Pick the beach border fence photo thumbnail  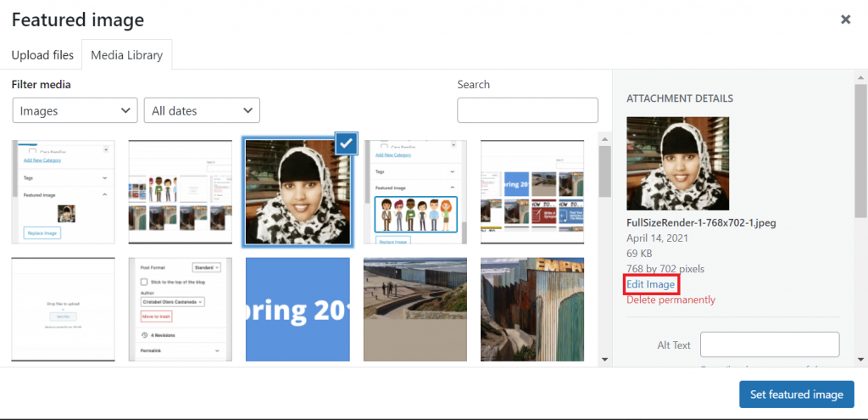coord(415,309)
